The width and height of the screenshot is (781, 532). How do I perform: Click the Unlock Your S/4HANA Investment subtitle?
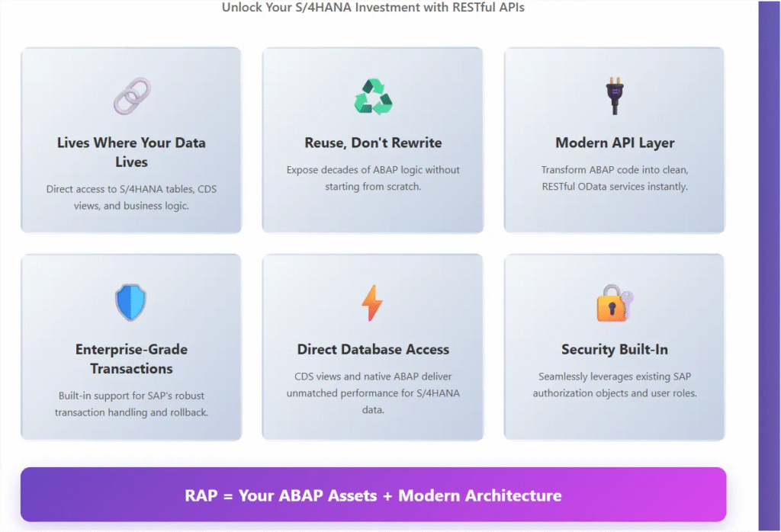(373, 8)
